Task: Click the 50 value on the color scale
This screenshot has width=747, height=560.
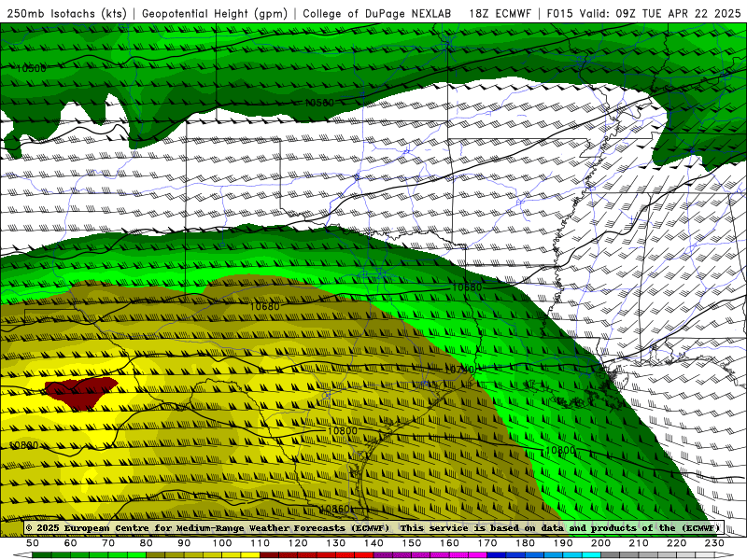Action: click(33, 543)
